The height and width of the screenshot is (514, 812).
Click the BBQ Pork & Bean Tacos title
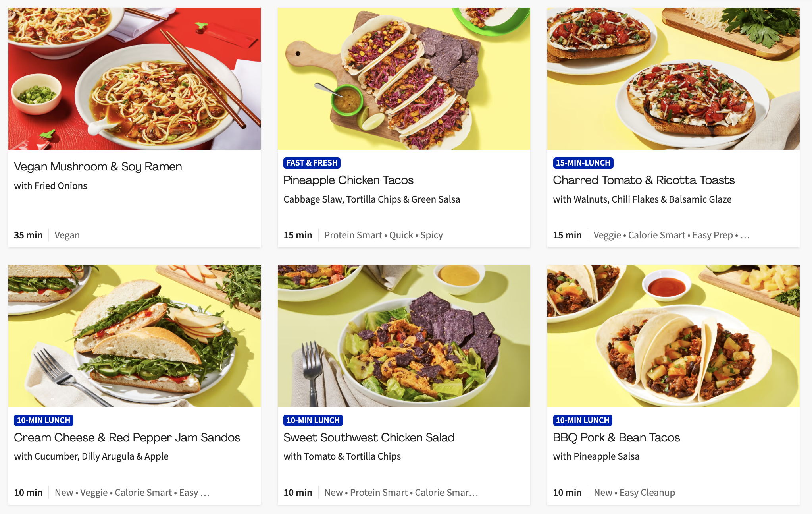(616, 437)
